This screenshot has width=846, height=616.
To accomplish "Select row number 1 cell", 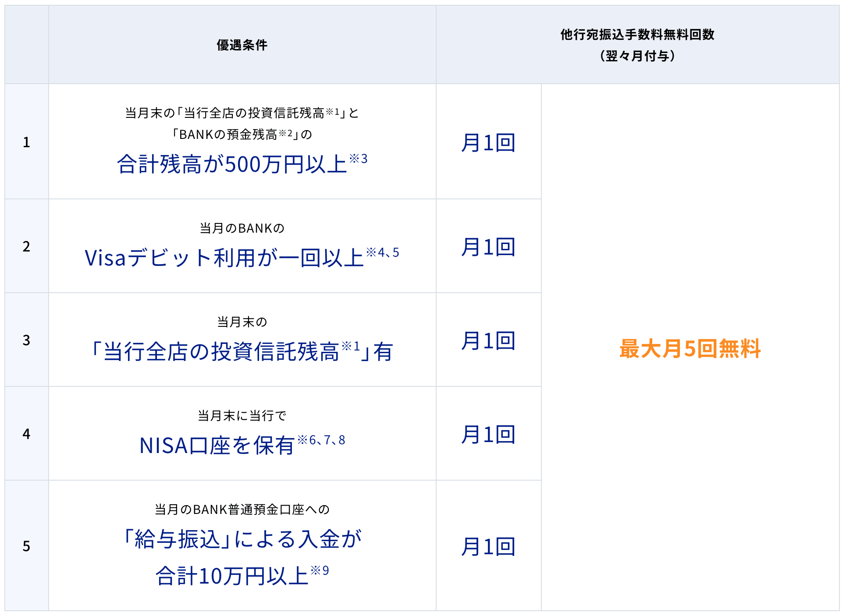I will 27,142.
